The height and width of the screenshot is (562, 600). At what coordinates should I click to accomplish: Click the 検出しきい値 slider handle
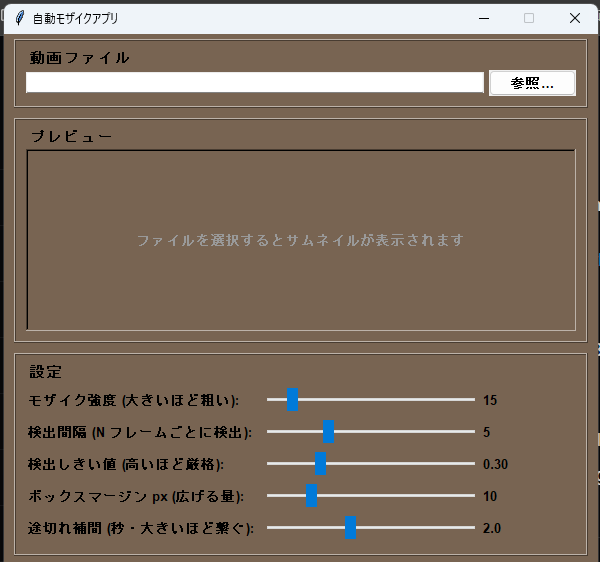pyautogui.click(x=320, y=464)
